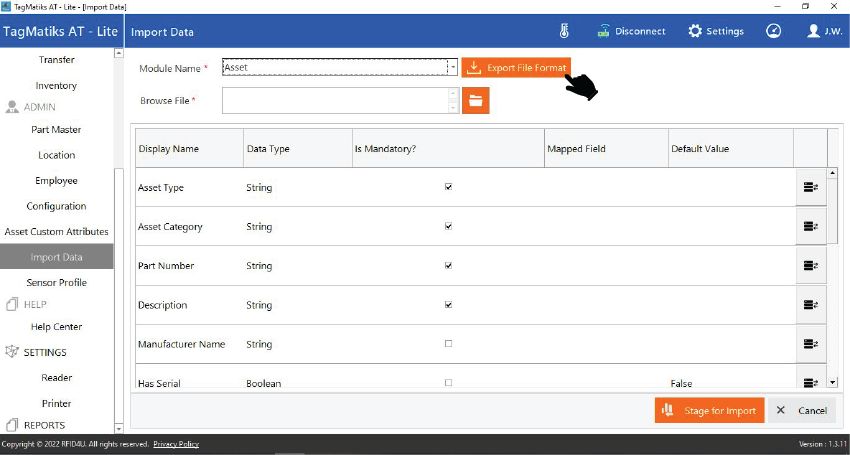Select Asset Custom Attributes menu item
This screenshot has height=455, width=850.
pyautogui.click(x=56, y=232)
